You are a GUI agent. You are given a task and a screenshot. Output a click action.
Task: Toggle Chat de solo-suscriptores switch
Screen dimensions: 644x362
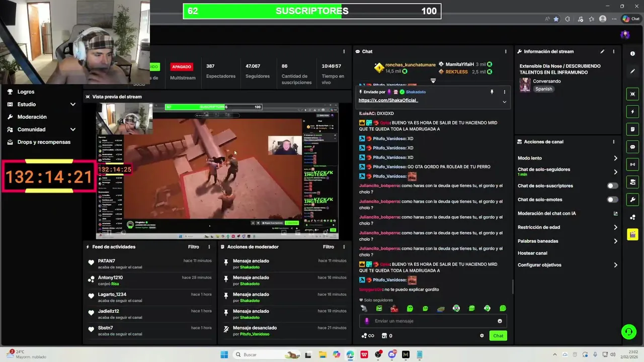point(612,186)
